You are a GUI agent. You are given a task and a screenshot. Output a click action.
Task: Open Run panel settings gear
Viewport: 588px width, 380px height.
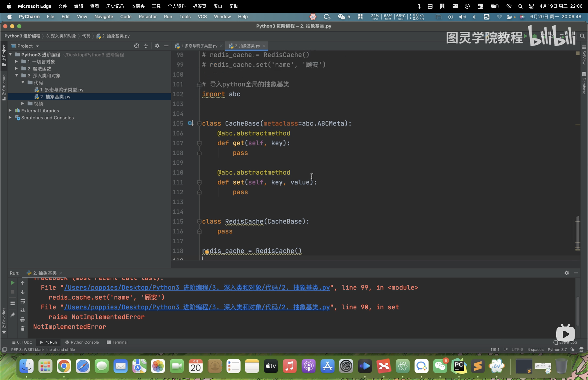(x=567, y=273)
